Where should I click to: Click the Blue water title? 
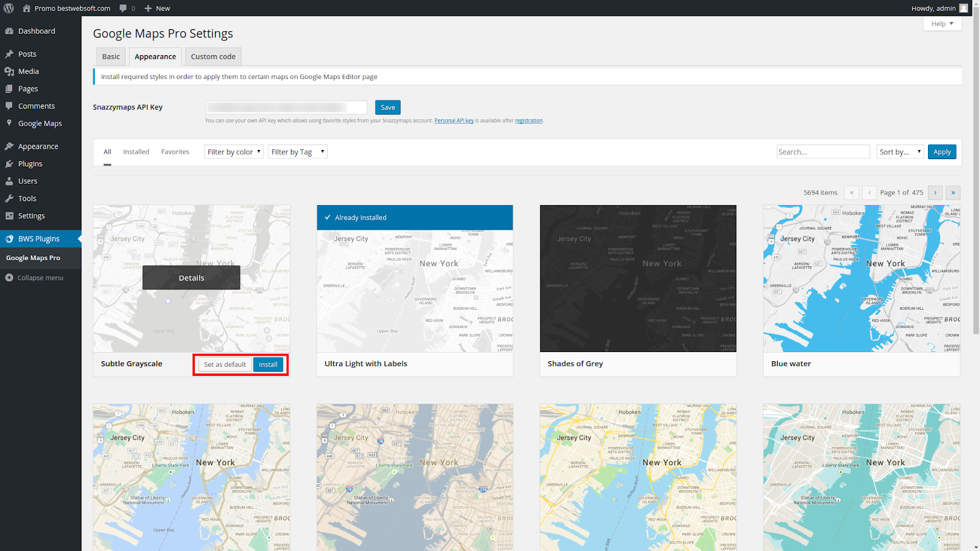[x=791, y=364]
